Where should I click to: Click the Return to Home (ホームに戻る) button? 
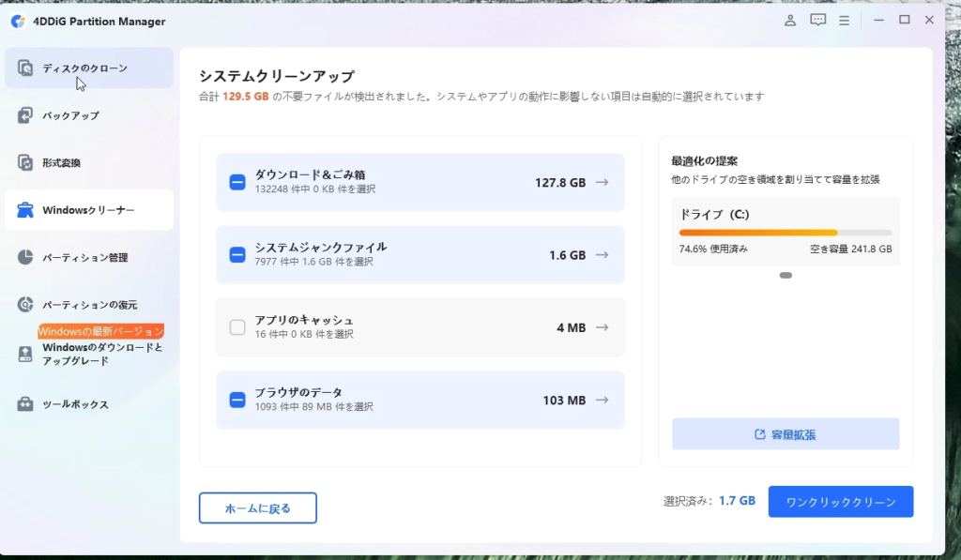tap(257, 508)
